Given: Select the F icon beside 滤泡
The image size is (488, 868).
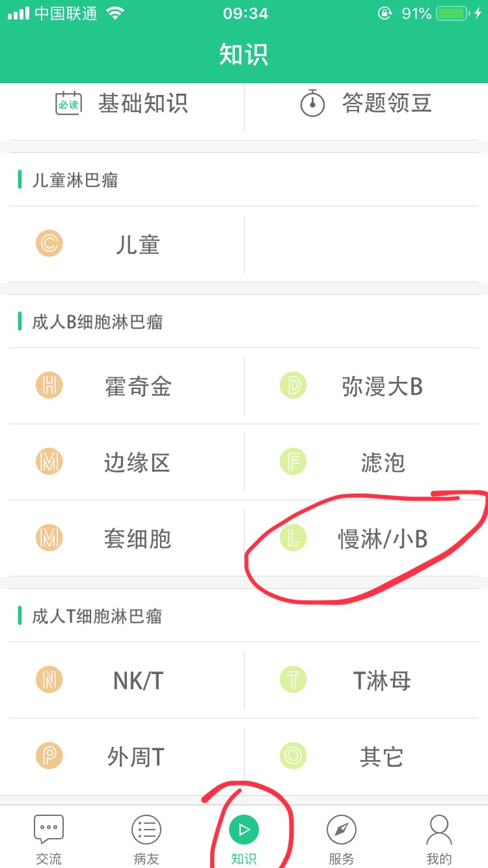Looking at the screenshot, I should pyautogui.click(x=293, y=462).
